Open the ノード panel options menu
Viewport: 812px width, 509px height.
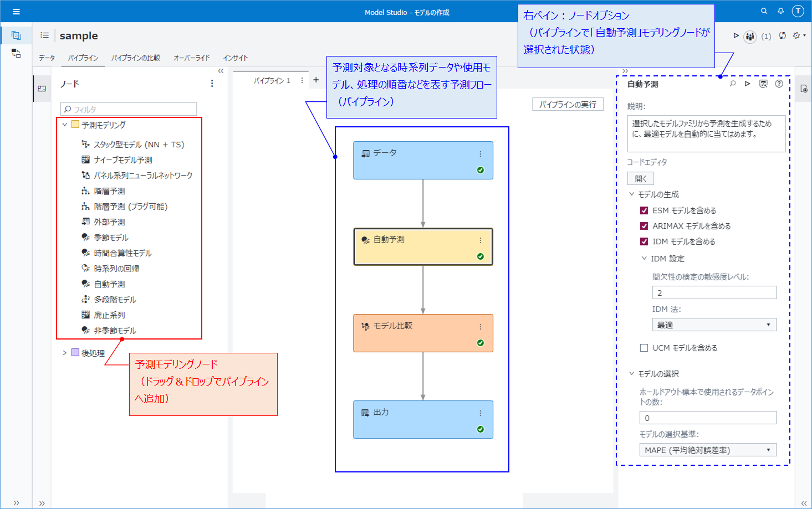tap(212, 84)
